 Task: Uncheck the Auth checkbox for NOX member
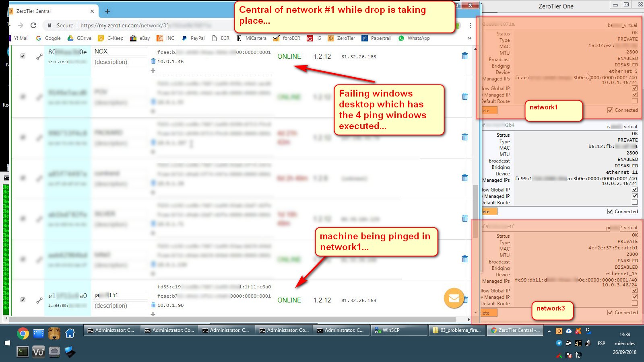tap(23, 56)
